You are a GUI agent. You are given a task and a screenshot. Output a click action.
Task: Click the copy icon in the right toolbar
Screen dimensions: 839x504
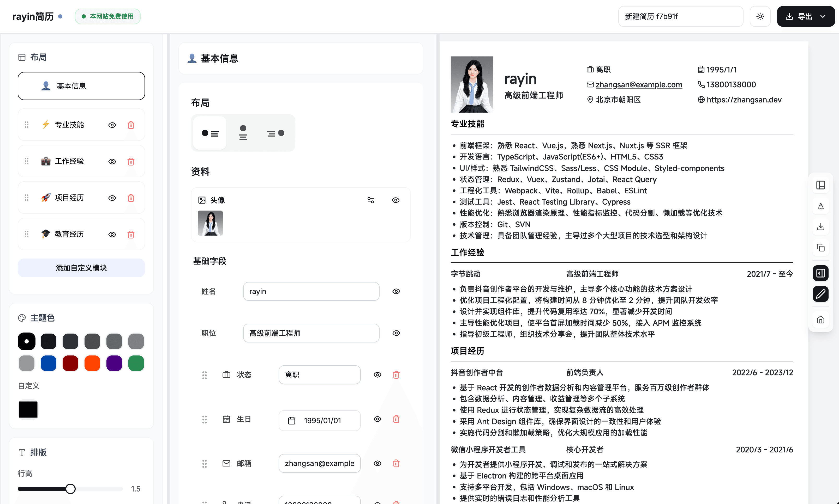820,248
